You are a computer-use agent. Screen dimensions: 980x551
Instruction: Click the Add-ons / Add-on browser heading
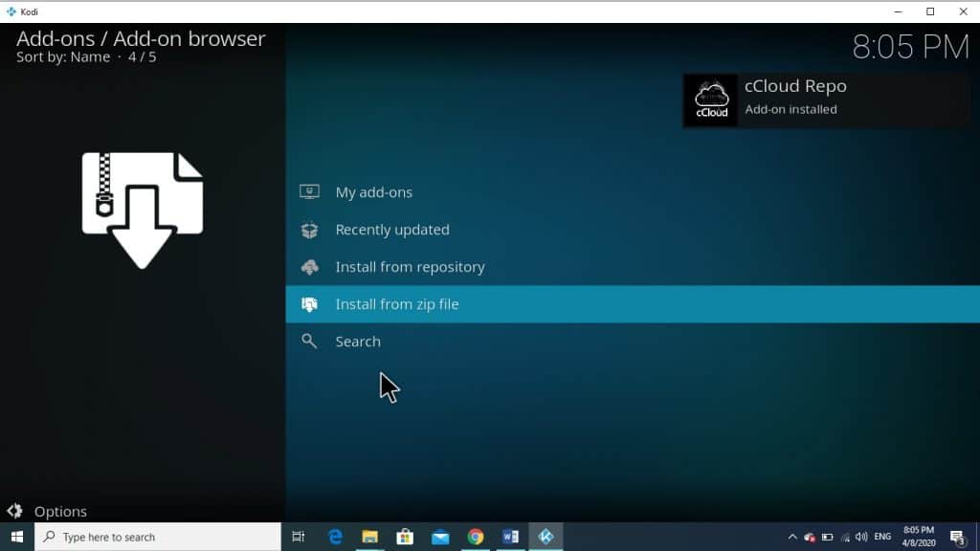[x=142, y=38]
